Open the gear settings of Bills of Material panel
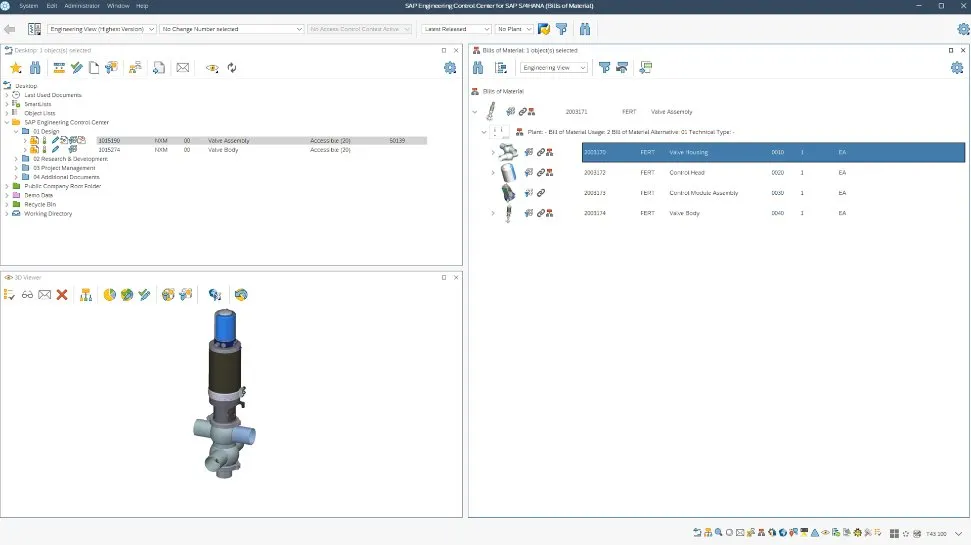Viewport: 971px width, 545px height. point(957,68)
